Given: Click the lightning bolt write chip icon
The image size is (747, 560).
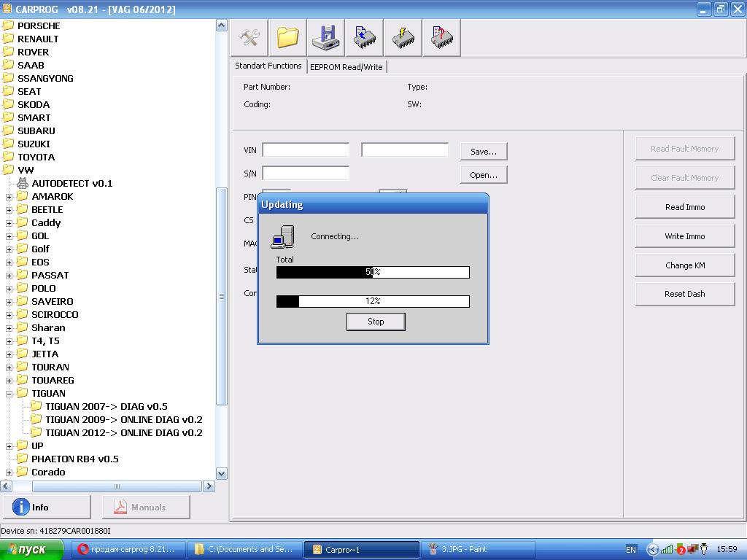Looking at the screenshot, I should click(x=403, y=38).
